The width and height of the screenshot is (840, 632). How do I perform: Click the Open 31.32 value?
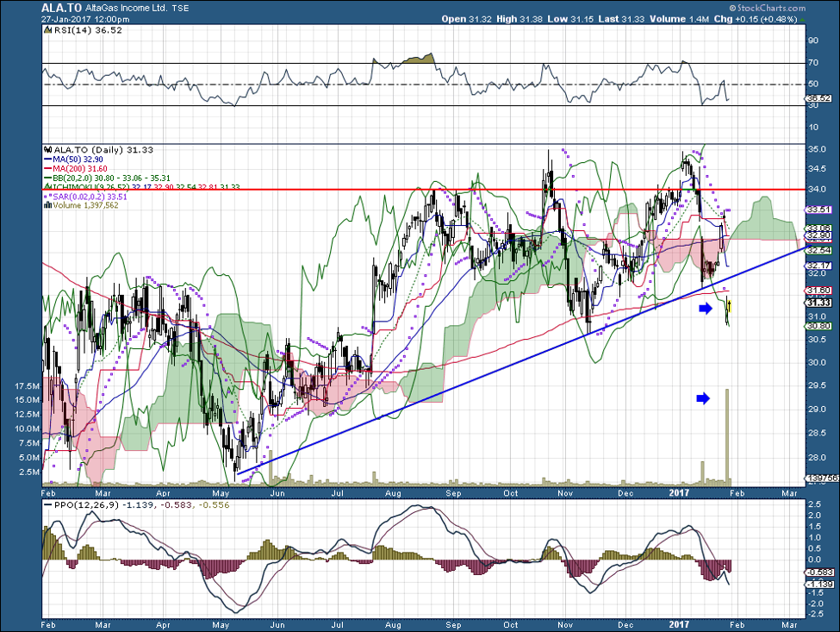[x=467, y=19]
